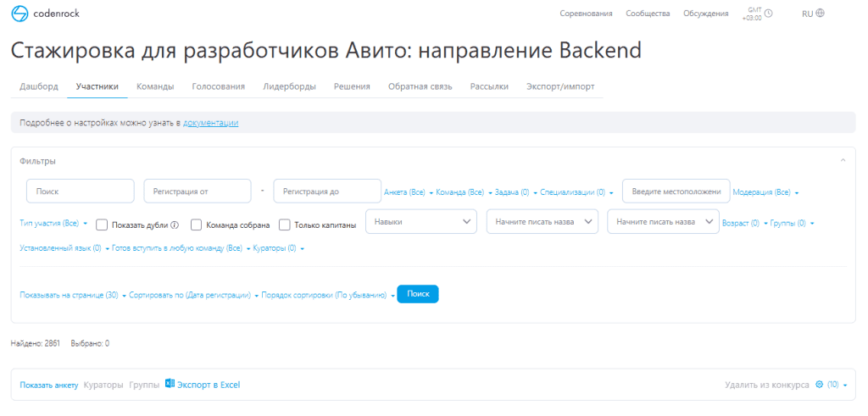Open the Лидерборды tab
The height and width of the screenshot is (416, 868).
pyautogui.click(x=290, y=86)
